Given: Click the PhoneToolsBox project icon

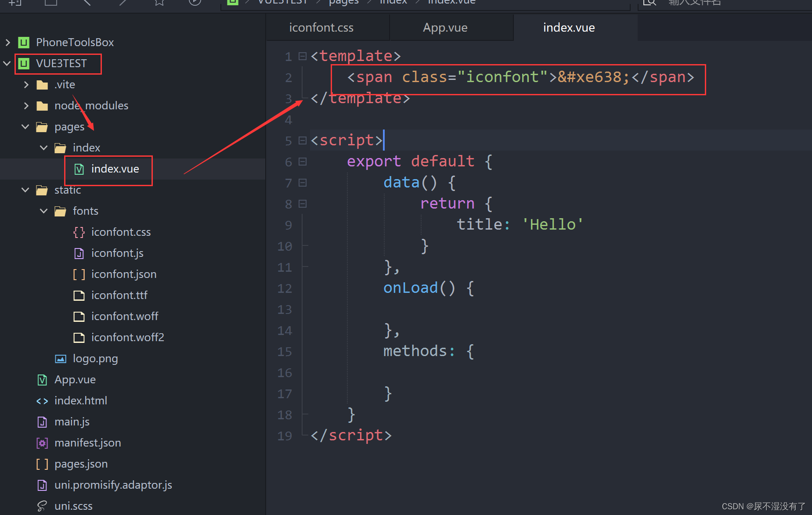Looking at the screenshot, I should pos(24,42).
